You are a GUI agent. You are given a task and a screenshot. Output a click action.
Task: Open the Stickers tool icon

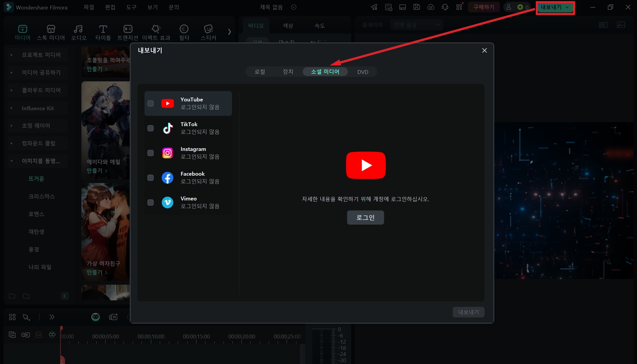tap(208, 29)
